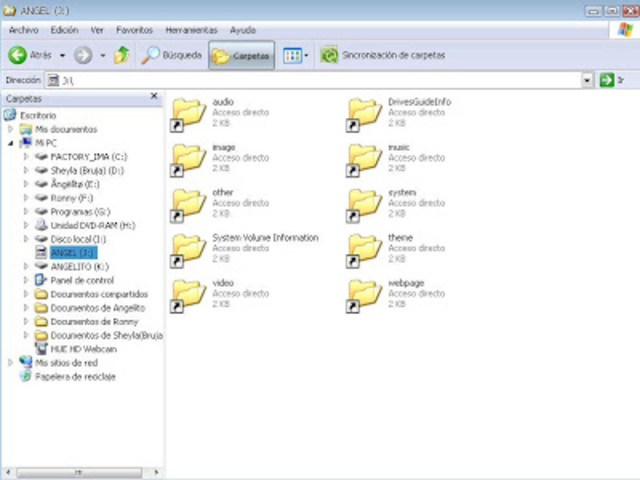The image size is (640, 480).
Task: Open the Edición menu
Action: [64, 30]
